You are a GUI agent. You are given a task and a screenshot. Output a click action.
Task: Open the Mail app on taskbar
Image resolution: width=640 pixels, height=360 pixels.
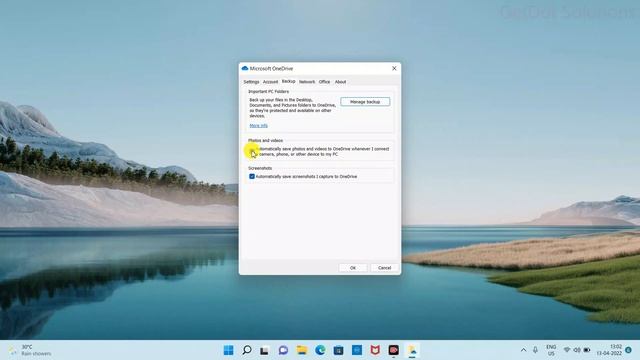[x=357, y=350]
